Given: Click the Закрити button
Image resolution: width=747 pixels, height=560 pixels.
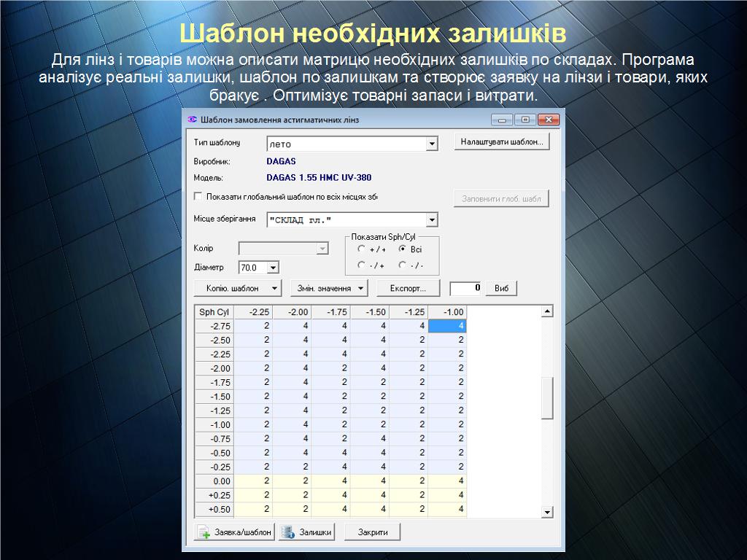Looking at the screenshot, I should 372,532.
